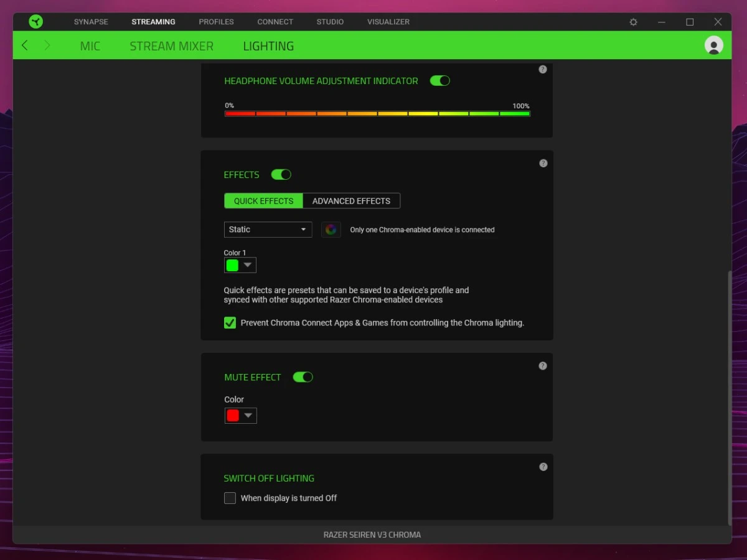Enable When display is turned Off checkbox
Image resolution: width=747 pixels, height=560 pixels.
tap(230, 498)
